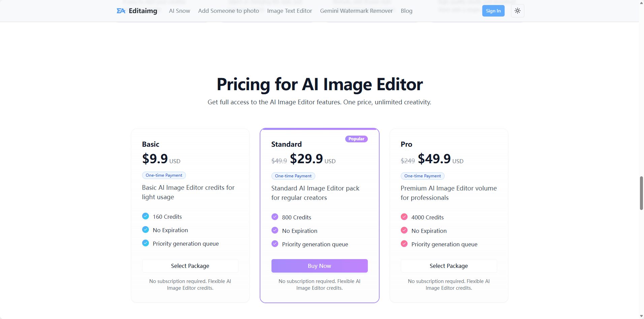This screenshot has width=644, height=319.
Task: Click Buy Now on the Standard plan
Action: pyautogui.click(x=319, y=266)
